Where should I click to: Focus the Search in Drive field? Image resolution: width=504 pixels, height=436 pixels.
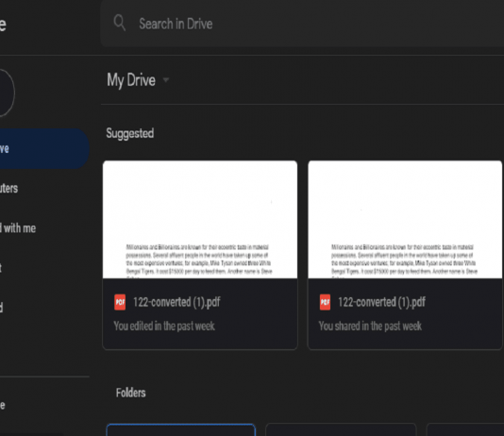pyautogui.click(x=302, y=24)
